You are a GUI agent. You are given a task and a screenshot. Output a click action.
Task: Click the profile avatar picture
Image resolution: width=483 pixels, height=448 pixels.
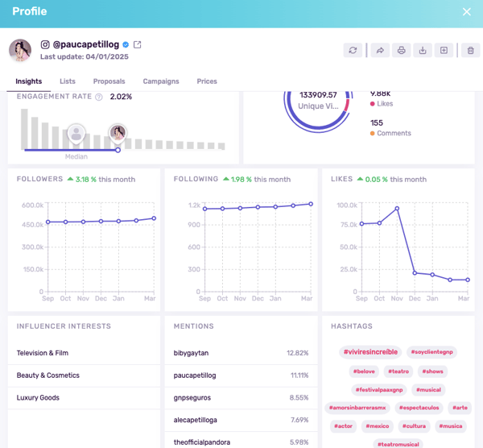pos(20,50)
